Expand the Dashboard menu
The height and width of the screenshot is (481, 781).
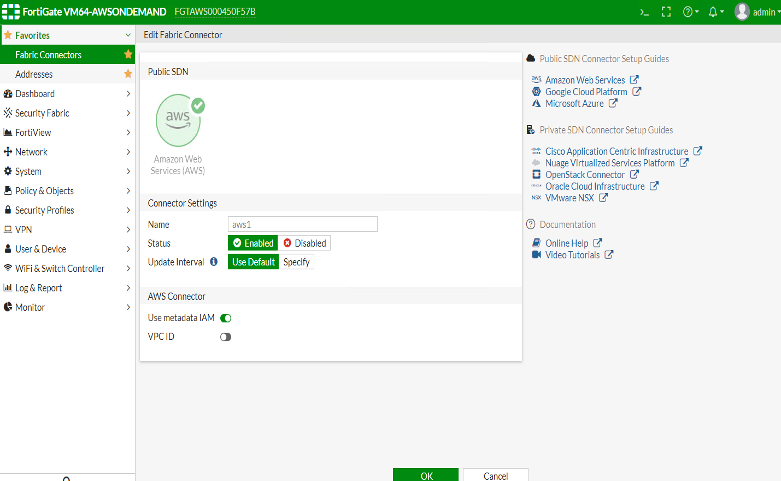pos(67,94)
